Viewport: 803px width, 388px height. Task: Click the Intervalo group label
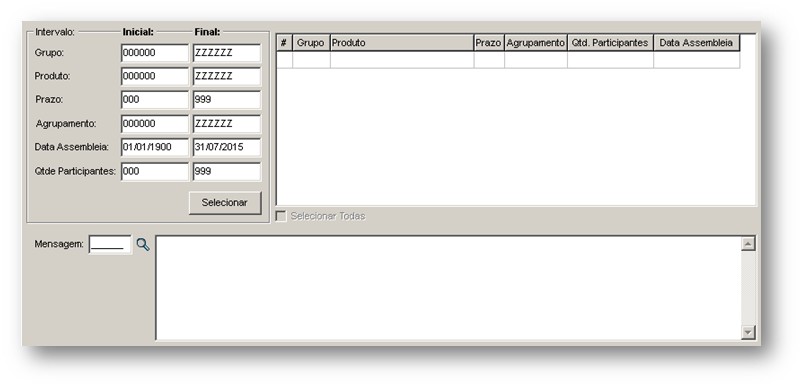click(55, 32)
